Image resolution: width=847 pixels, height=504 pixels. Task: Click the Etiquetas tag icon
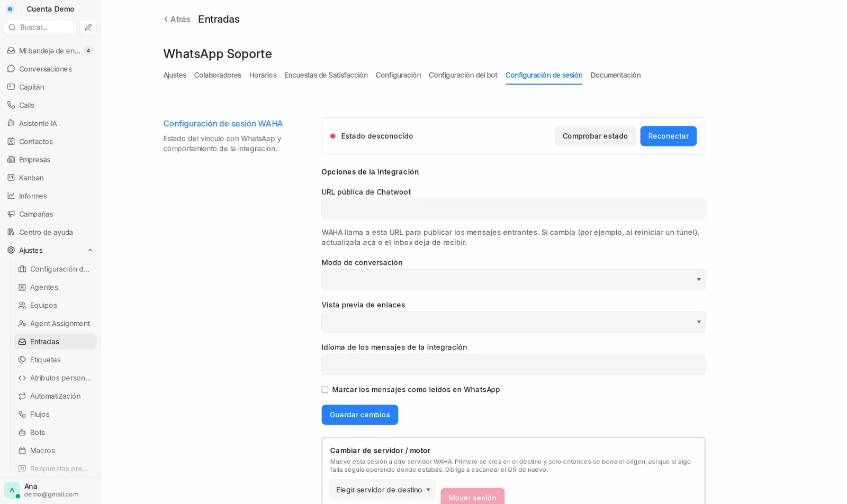tap(22, 360)
